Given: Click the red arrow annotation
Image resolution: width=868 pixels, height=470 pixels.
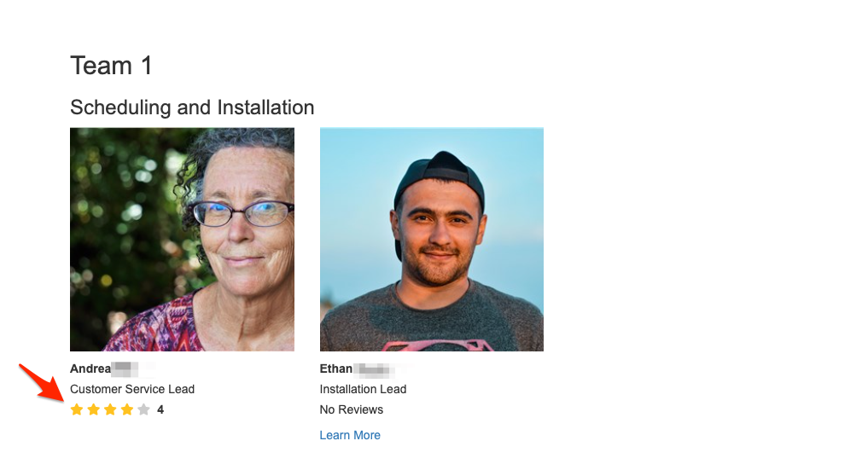Looking at the screenshot, I should point(39,380).
